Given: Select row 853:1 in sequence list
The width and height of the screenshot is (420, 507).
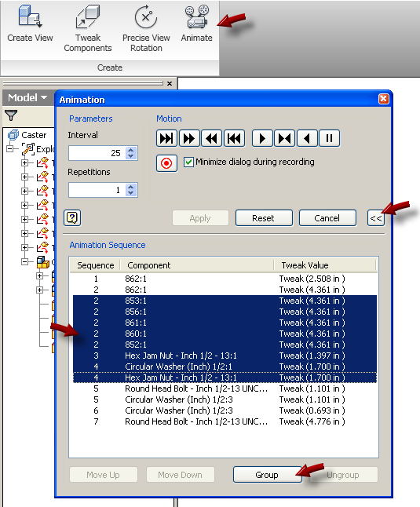Looking at the screenshot, I should point(224,301).
